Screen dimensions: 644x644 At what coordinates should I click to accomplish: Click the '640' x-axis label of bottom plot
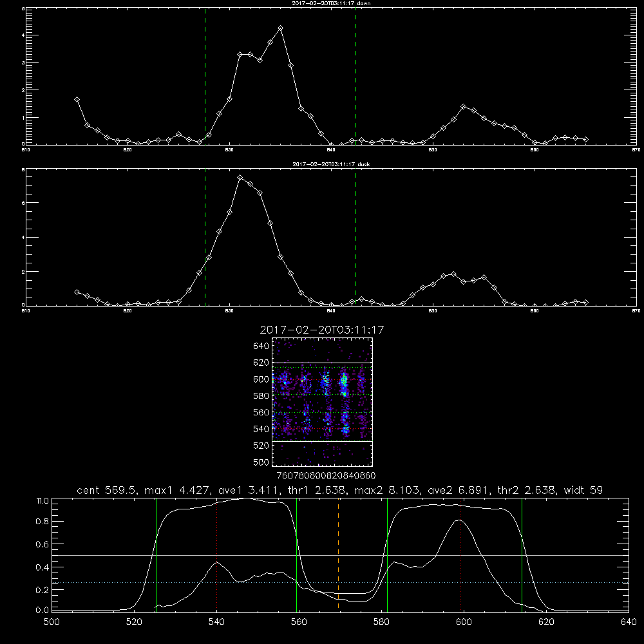629,622
